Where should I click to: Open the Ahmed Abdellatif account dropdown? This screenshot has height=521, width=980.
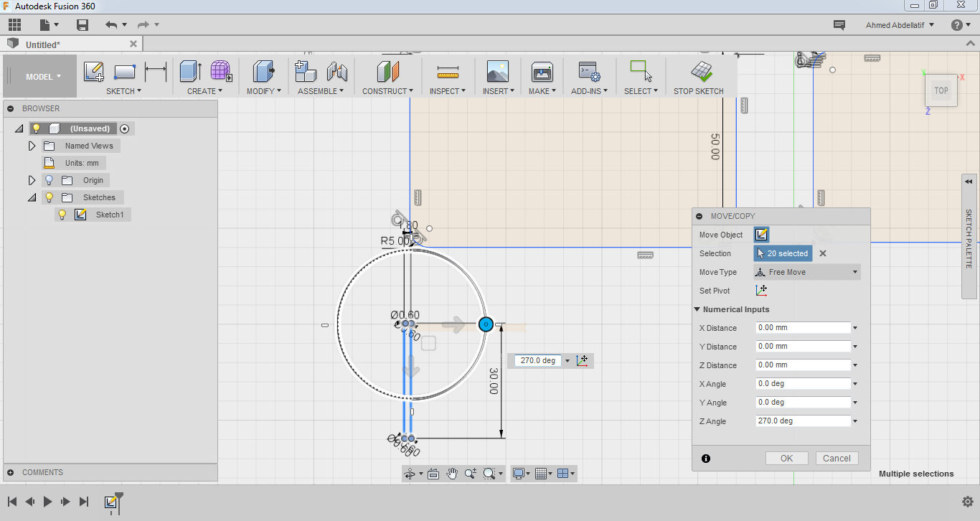pos(900,25)
